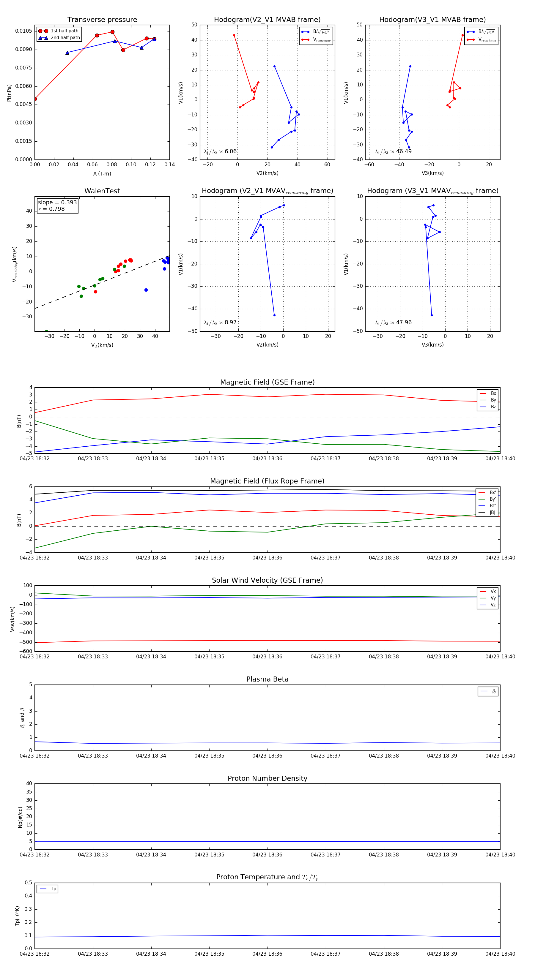Select the '|B|' legend entry

tap(487, 513)
